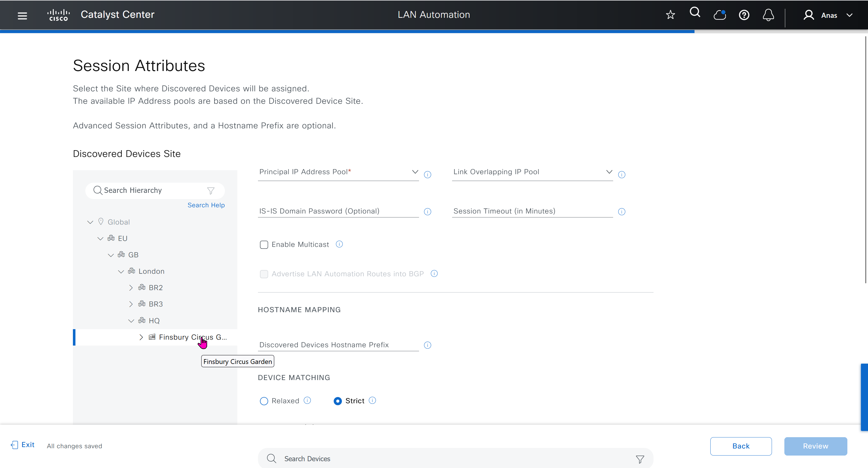The width and height of the screenshot is (868, 468).
Task: Open the help question mark icon
Action: (744, 15)
